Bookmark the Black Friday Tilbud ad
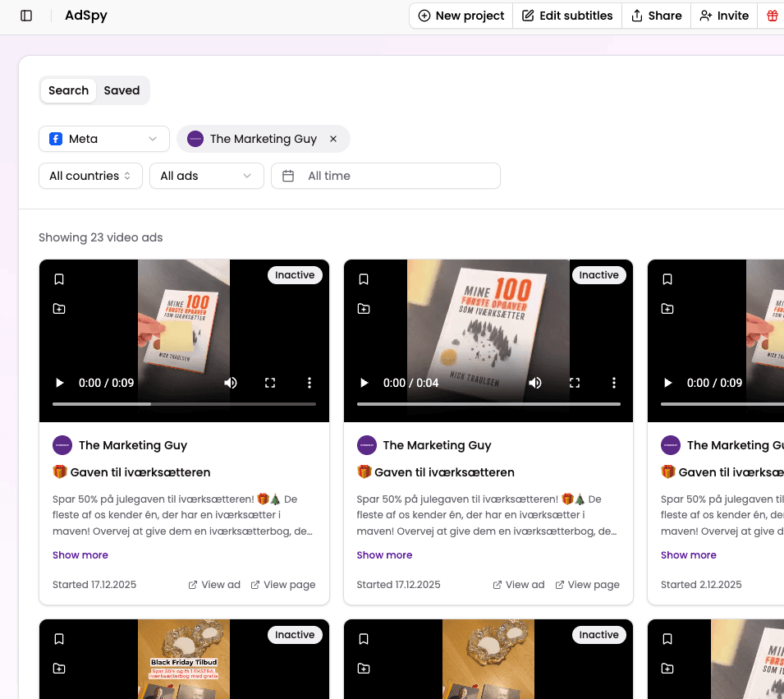Image resolution: width=784 pixels, height=699 pixels. tap(59, 639)
